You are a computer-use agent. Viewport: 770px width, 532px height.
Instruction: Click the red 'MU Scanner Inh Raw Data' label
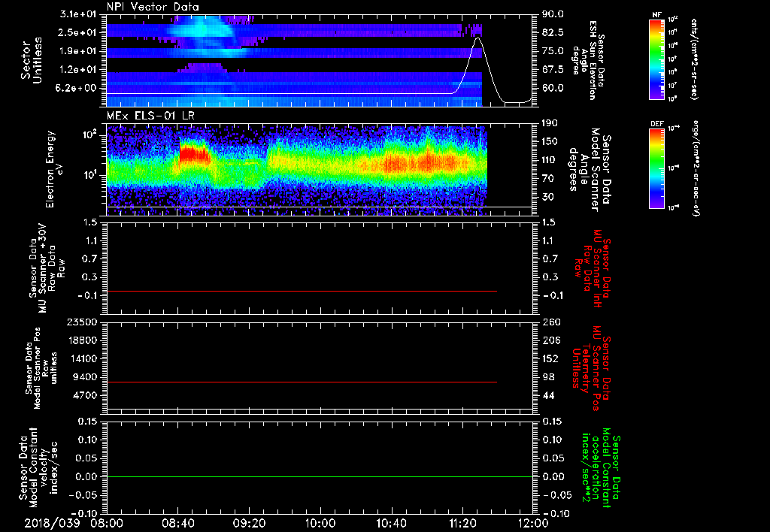593,268
